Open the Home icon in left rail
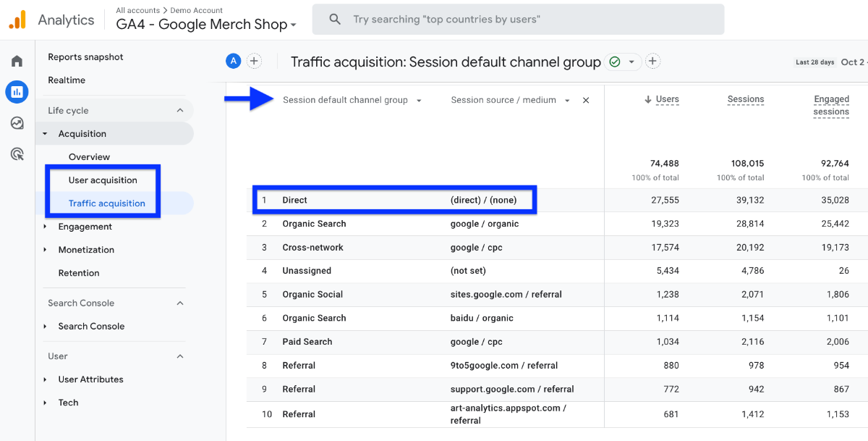 pos(17,61)
